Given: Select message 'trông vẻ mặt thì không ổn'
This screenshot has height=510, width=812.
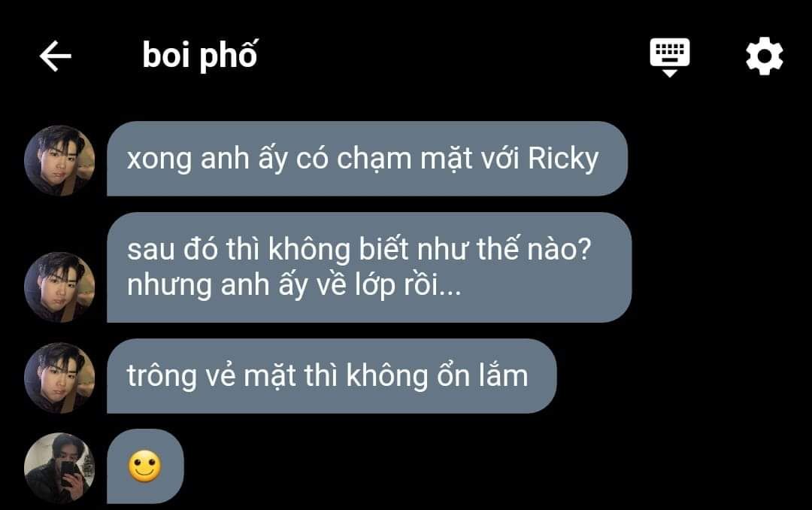Looking at the screenshot, I should click(x=332, y=376).
